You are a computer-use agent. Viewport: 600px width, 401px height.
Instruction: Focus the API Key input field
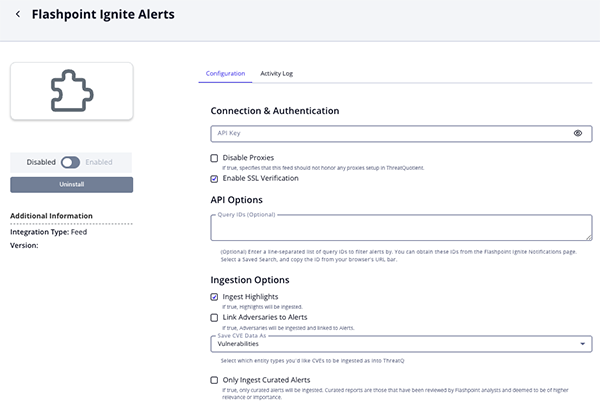(401, 134)
